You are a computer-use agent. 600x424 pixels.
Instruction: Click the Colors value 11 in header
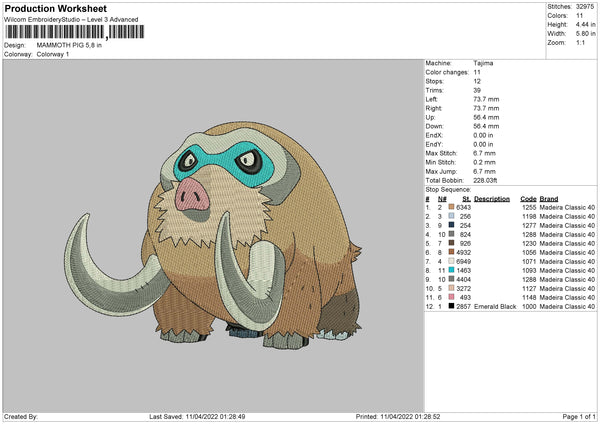(x=579, y=16)
